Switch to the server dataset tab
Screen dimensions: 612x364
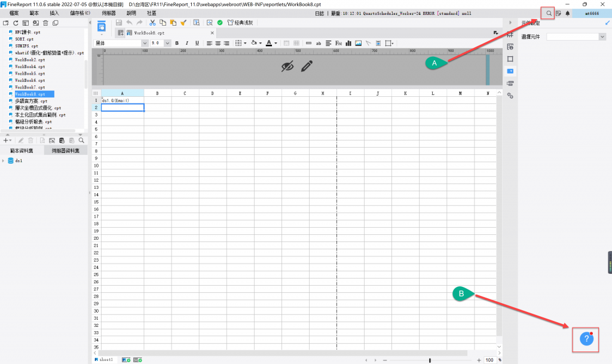click(x=66, y=151)
